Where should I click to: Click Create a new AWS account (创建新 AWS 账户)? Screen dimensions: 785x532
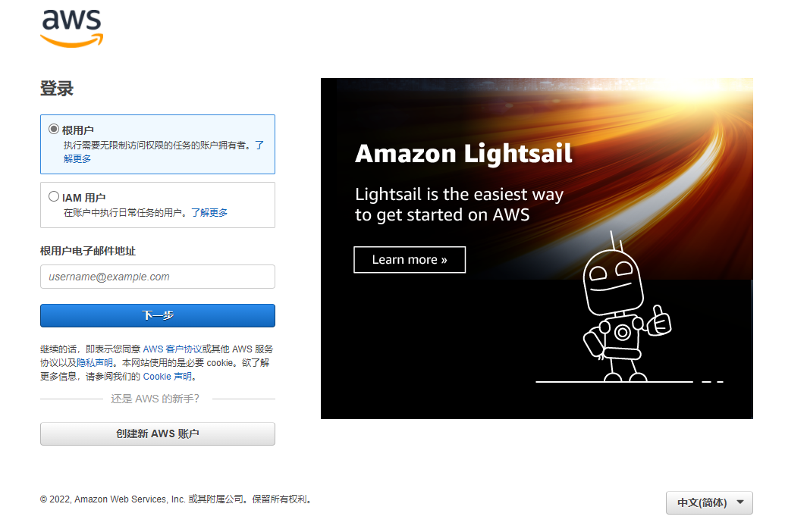click(x=158, y=434)
